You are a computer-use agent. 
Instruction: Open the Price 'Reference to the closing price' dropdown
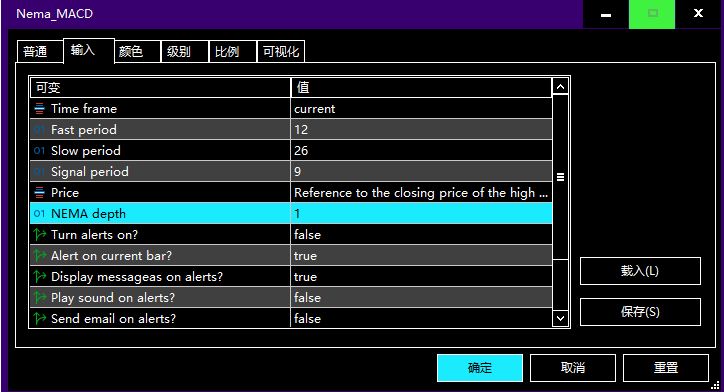click(x=421, y=193)
